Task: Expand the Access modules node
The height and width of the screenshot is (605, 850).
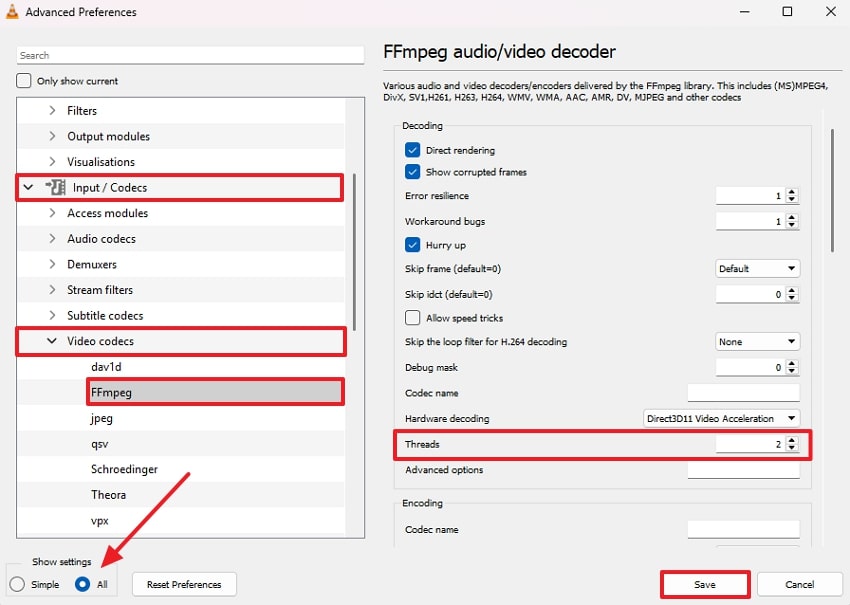Action: (x=52, y=213)
